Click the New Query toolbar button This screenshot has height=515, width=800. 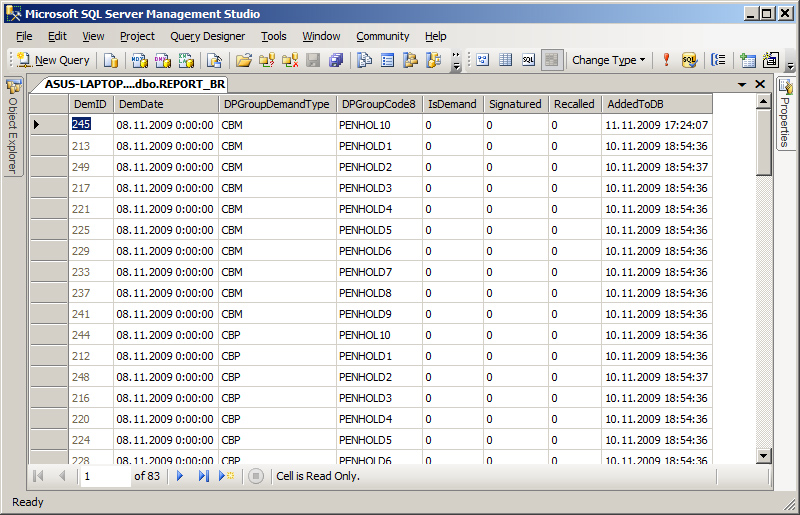53,60
